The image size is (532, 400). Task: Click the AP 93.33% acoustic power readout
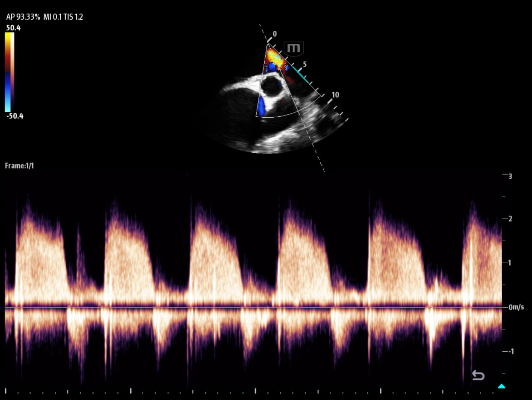23,17
